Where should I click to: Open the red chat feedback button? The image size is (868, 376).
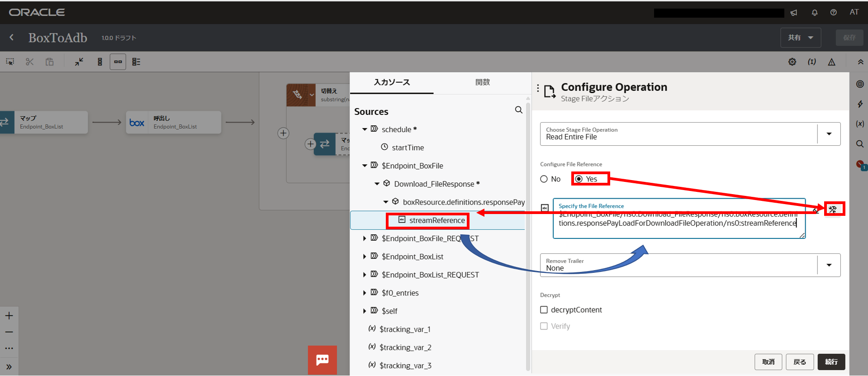coord(323,360)
